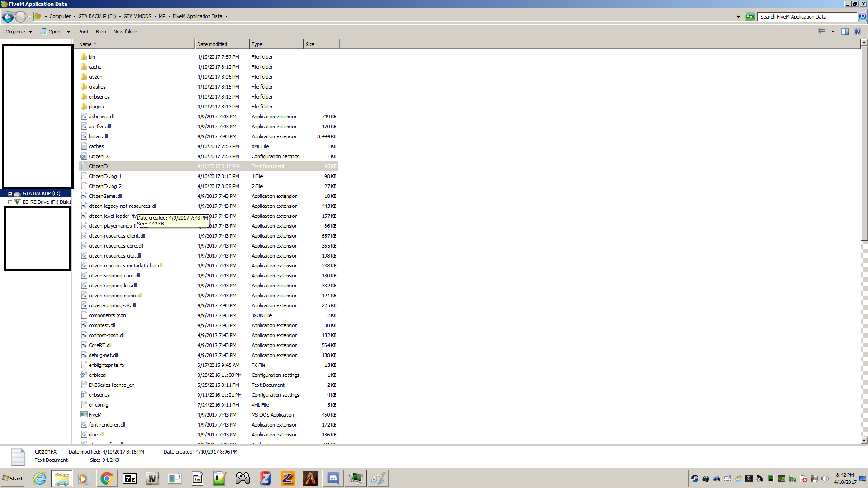
Task: Expand the change view options arrow
Action: pyautogui.click(x=833, y=32)
